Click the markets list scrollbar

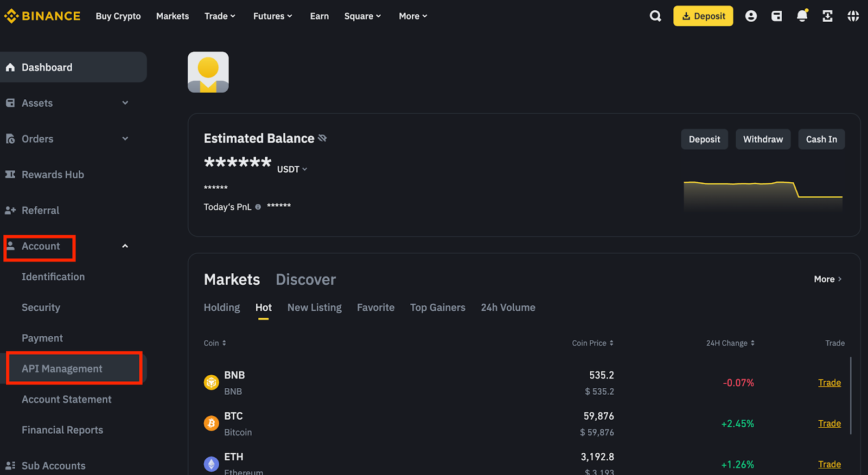[851, 396]
